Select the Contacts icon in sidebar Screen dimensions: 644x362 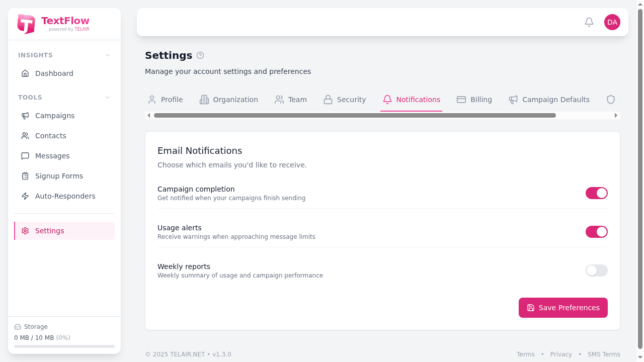click(x=25, y=136)
